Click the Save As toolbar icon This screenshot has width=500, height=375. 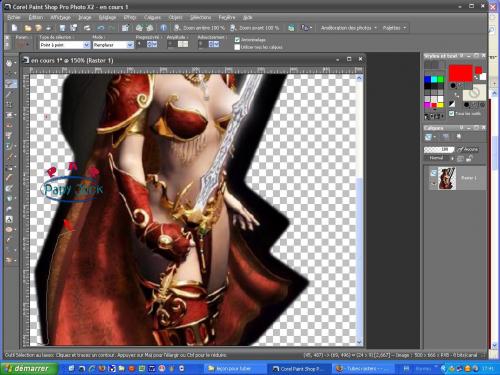click(73, 28)
